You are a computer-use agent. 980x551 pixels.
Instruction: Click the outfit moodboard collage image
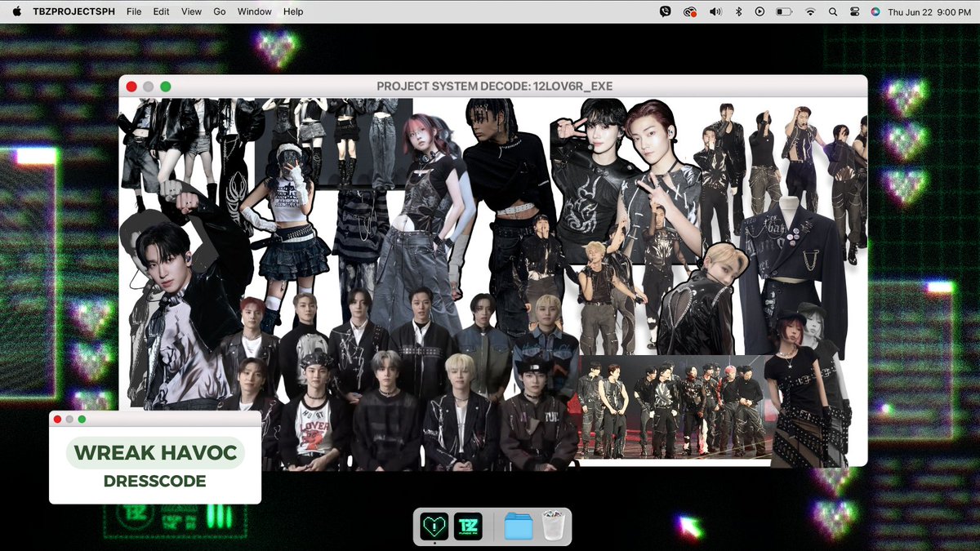pyautogui.click(x=493, y=282)
